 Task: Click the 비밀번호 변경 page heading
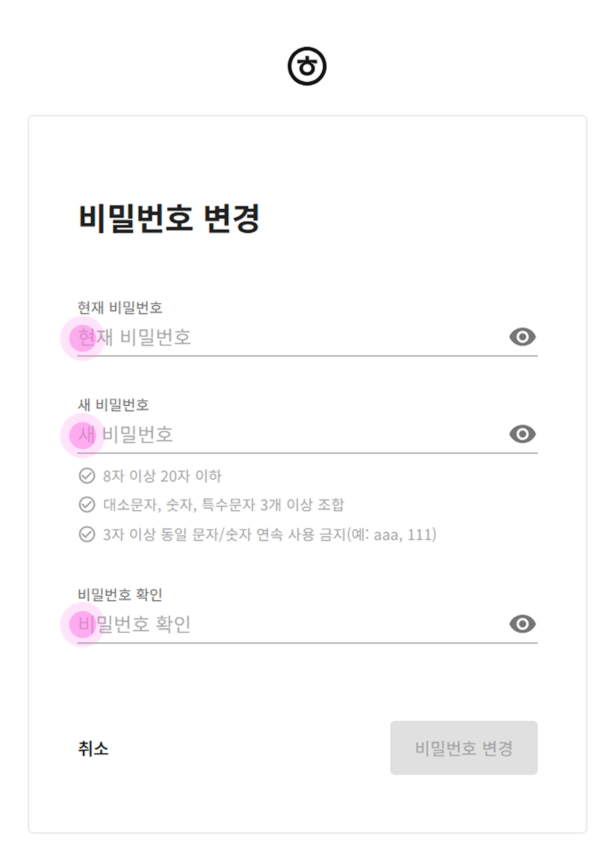tap(169, 218)
